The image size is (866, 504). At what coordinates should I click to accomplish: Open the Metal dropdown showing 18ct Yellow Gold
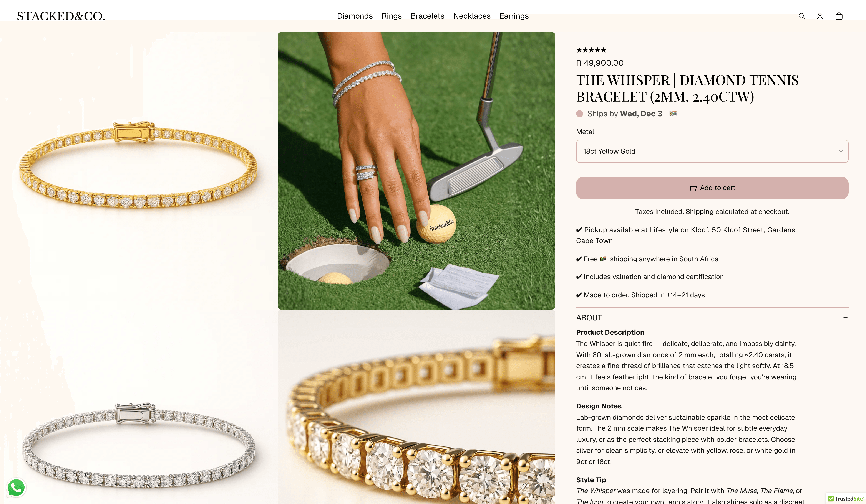[712, 151]
